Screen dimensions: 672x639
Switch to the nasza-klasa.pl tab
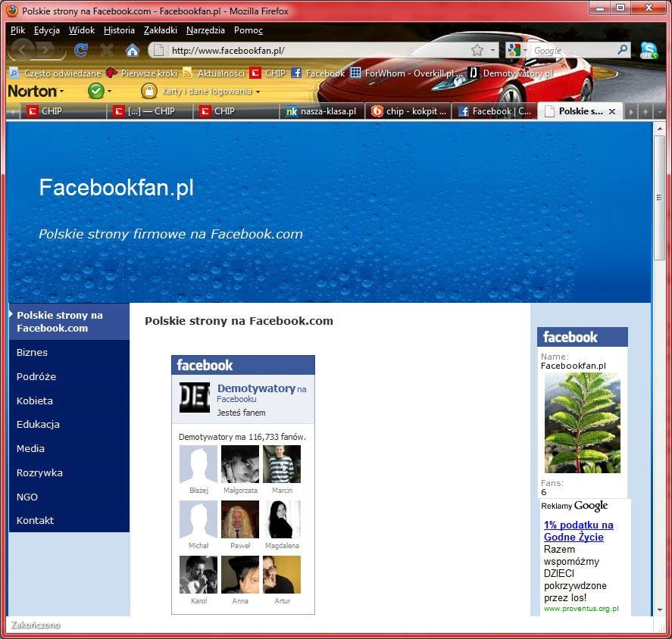[322, 111]
